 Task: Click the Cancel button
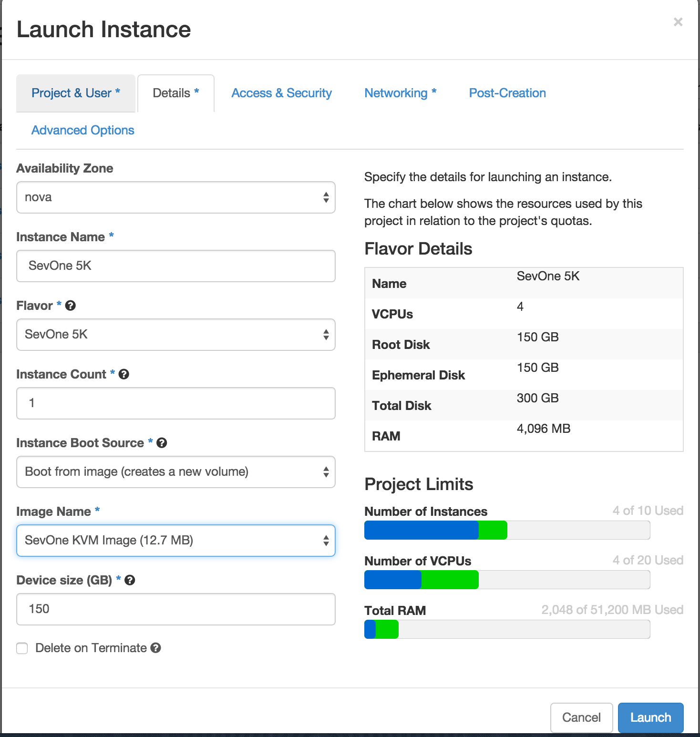pyautogui.click(x=581, y=717)
